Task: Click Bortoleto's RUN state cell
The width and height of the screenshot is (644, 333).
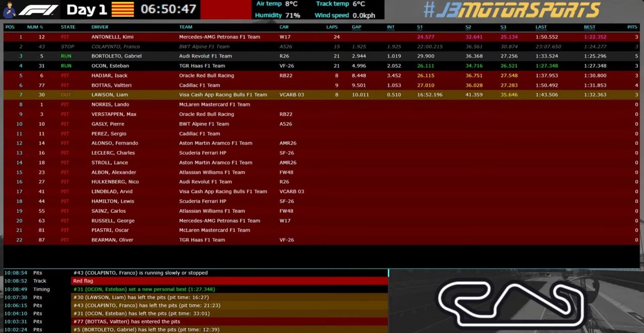Action: coord(66,56)
